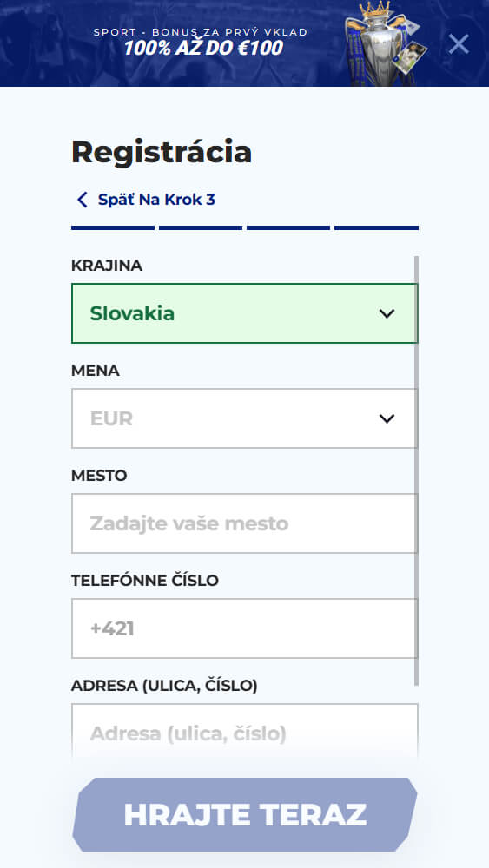Expand the Mena currency dropdown chevron

coord(387,418)
